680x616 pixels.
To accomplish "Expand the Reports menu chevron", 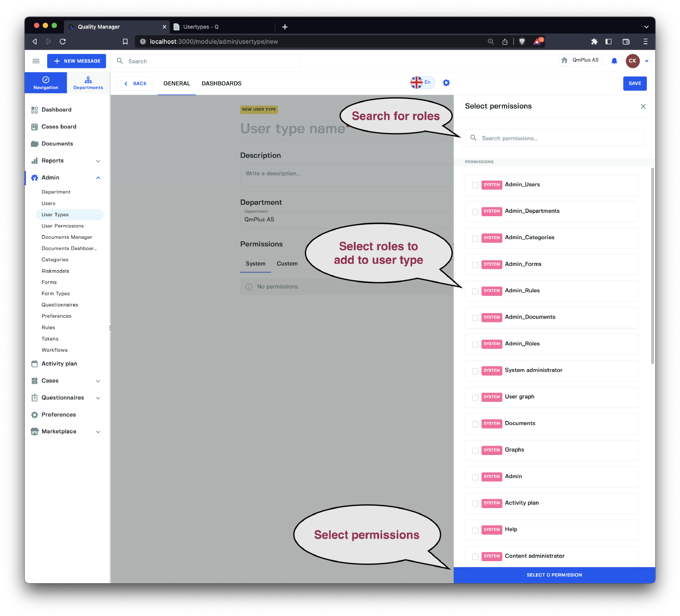I will click(98, 161).
